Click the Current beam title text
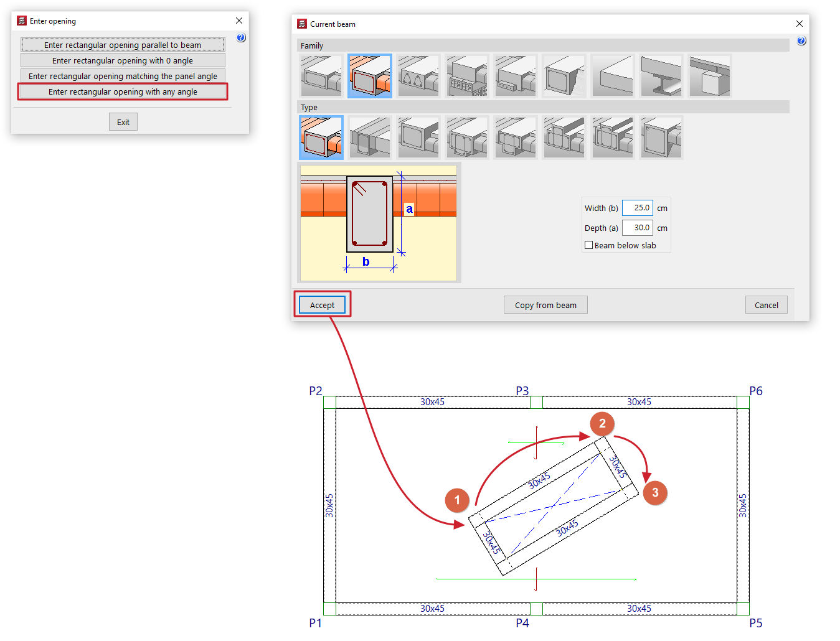Viewport: 840px width, 641px height. (333, 24)
